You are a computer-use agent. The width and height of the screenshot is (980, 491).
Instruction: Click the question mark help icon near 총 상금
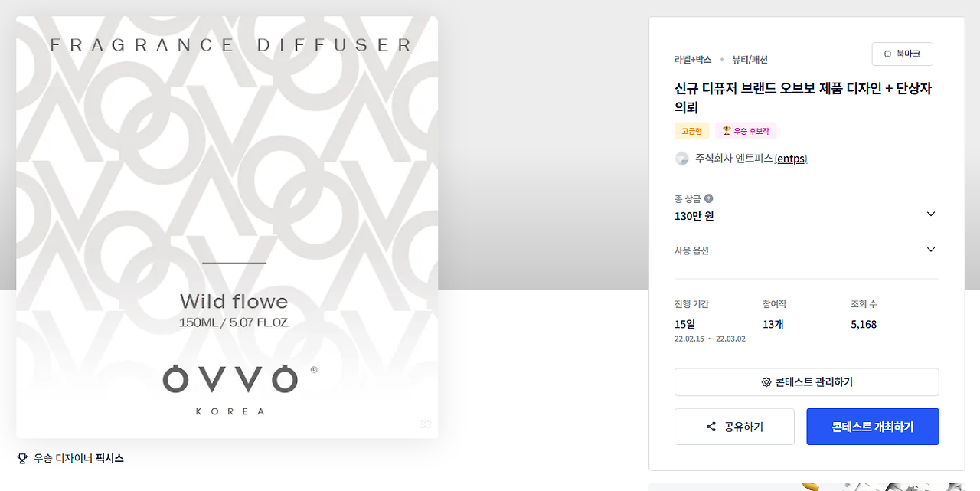708,198
